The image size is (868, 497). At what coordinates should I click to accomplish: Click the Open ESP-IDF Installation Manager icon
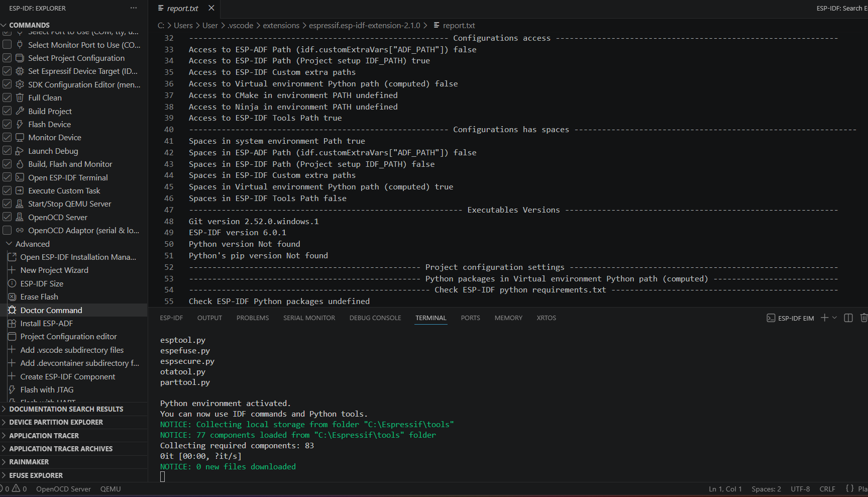click(12, 257)
